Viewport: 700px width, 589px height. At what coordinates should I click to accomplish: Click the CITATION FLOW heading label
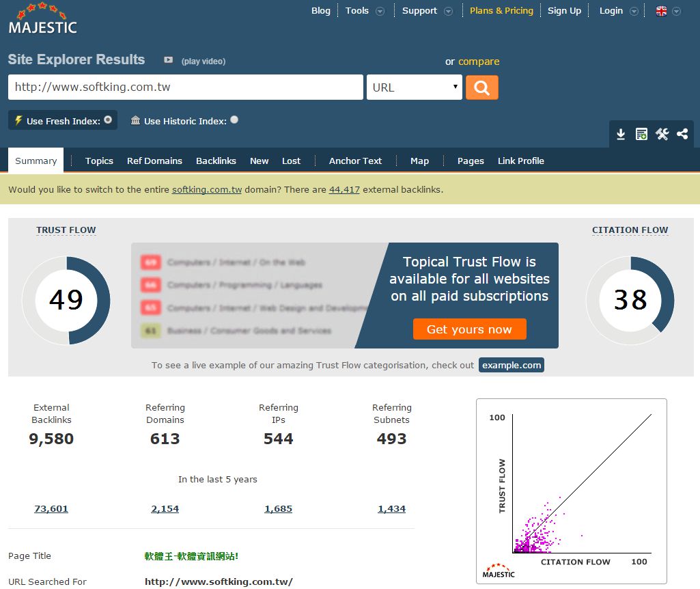pyautogui.click(x=630, y=230)
